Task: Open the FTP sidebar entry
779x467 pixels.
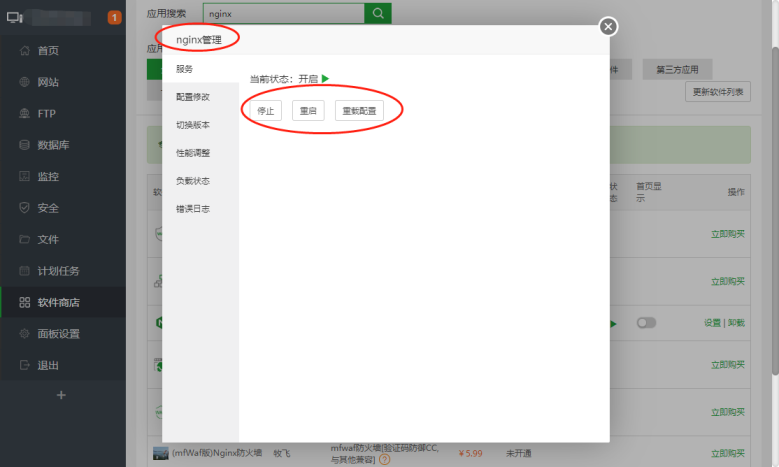Action: 63,114
